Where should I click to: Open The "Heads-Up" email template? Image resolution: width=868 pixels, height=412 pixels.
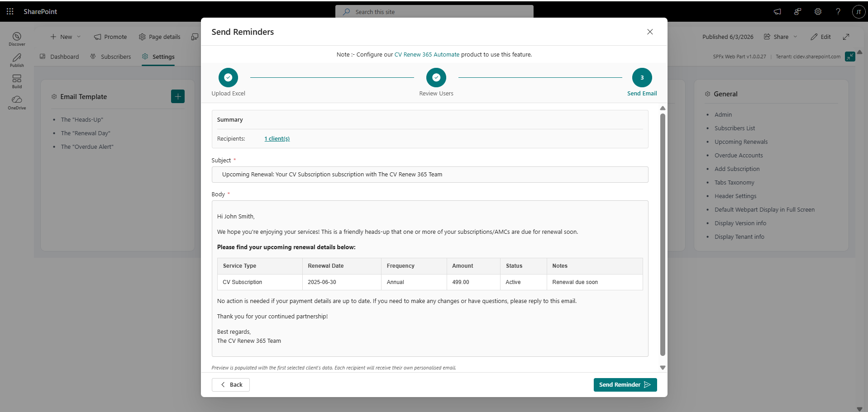pos(82,120)
